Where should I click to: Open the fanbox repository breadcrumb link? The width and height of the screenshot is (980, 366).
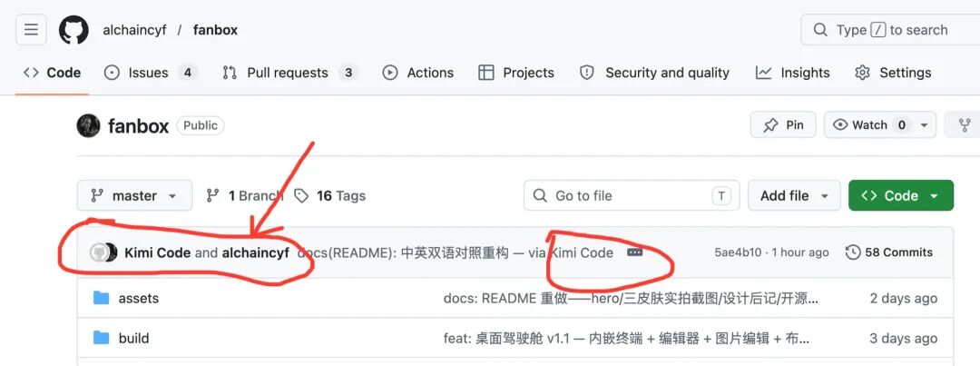click(x=215, y=30)
